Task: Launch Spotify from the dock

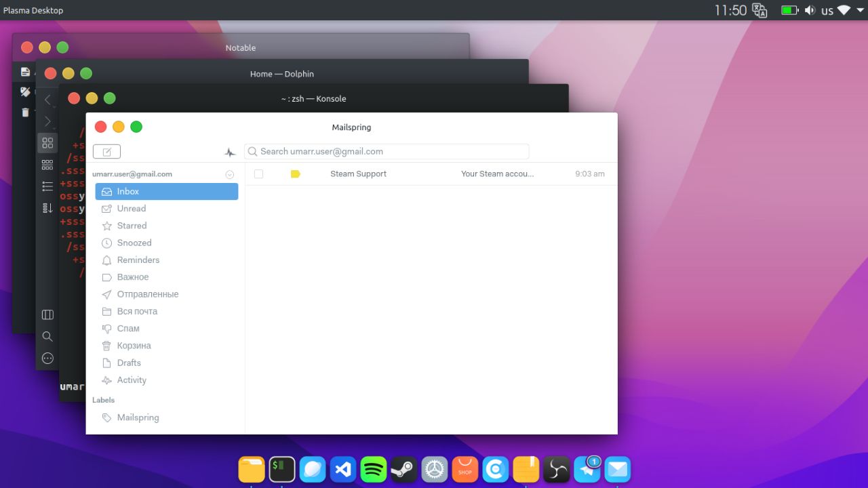Action: [374, 469]
